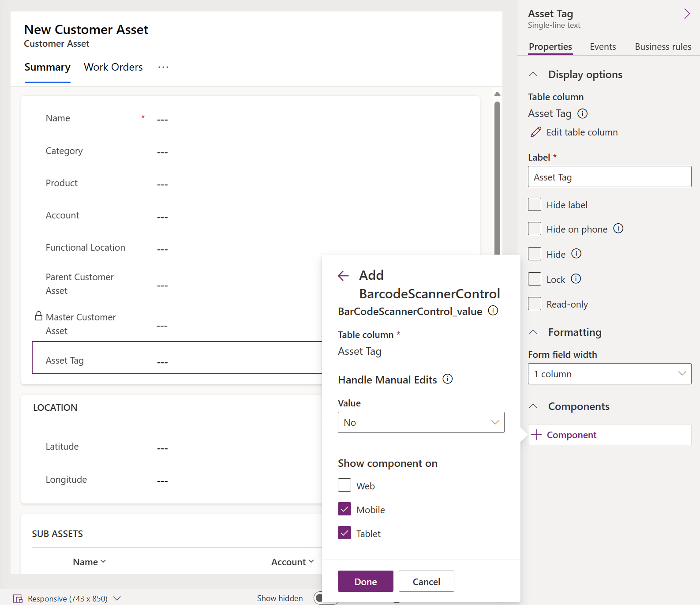Click the Edit table column link

[x=582, y=132]
